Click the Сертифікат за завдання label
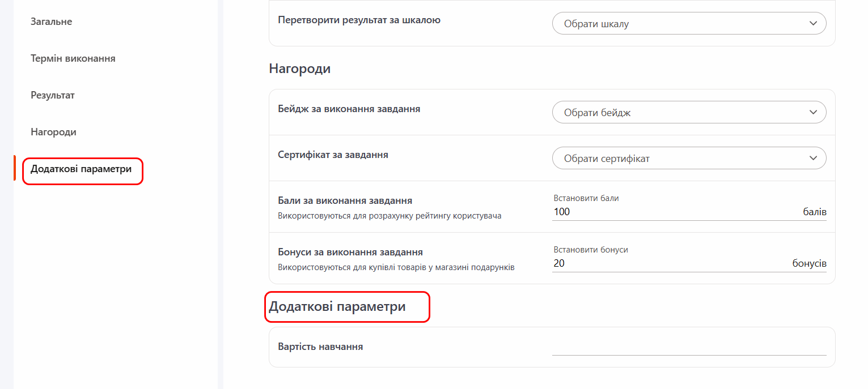This screenshot has width=868, height=389. coord(333,155)
